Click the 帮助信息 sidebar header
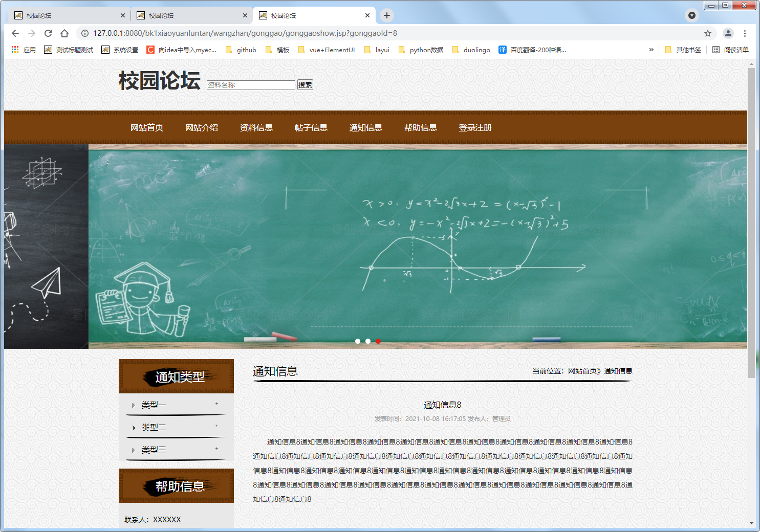 (176, 486)
